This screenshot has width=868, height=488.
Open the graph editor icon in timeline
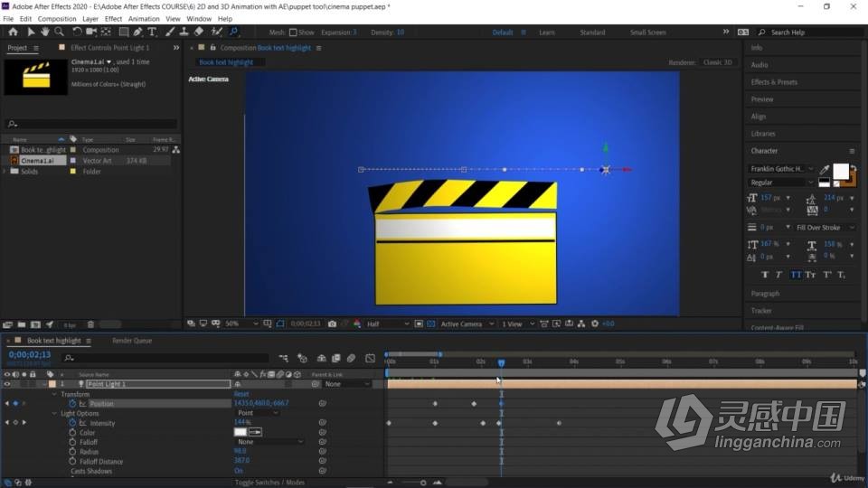pyautogui.click(x=371, y=359)
